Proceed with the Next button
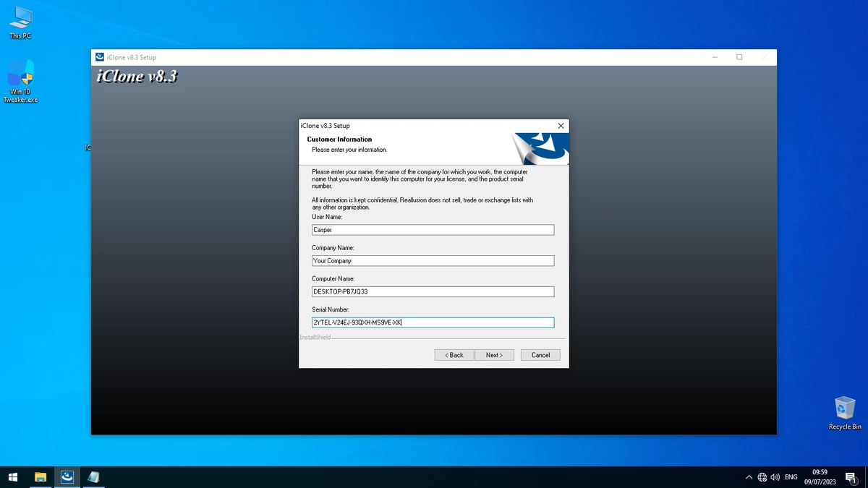This screenshot has width=868, height=488. tap(494, 355)
